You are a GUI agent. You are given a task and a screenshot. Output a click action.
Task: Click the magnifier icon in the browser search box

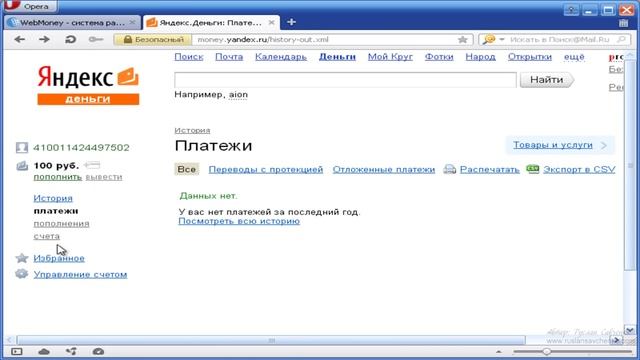pyautogui.click(x=622, y=40)
